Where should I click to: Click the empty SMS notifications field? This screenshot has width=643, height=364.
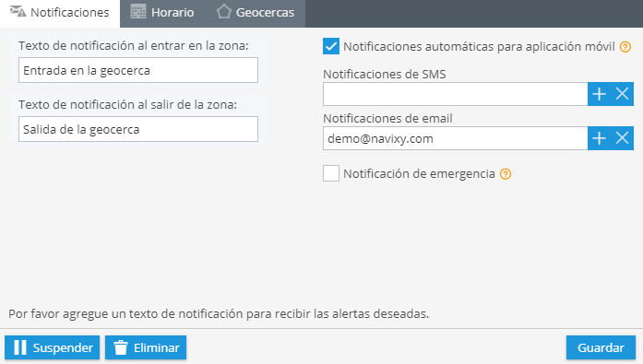coord(455,94)
